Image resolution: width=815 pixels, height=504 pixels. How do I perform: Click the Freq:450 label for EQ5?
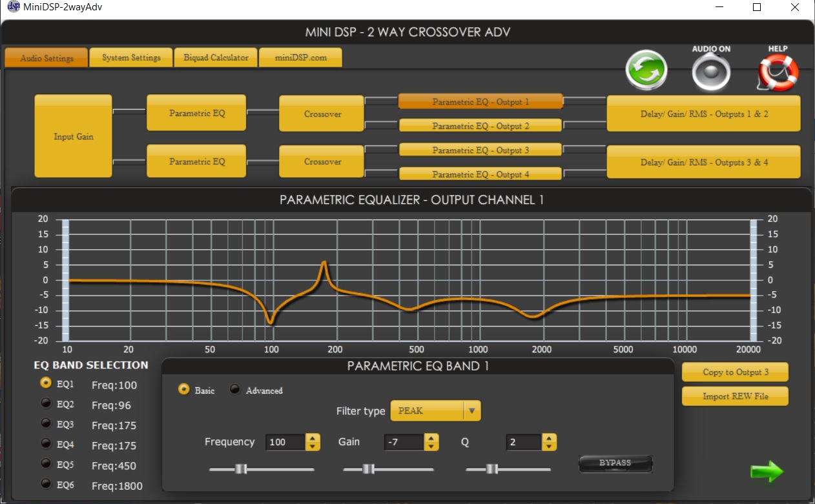[x=114, y=465]
